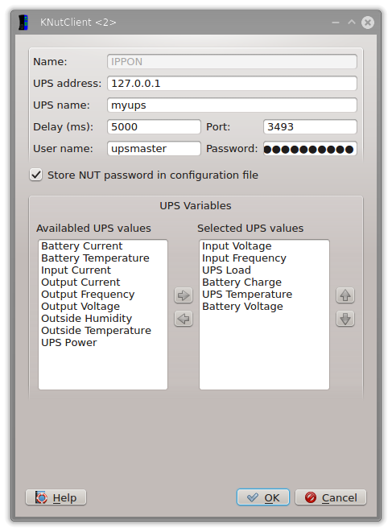Edit the UPS address field
The image size is (392, 532).
tap(232, 84)
